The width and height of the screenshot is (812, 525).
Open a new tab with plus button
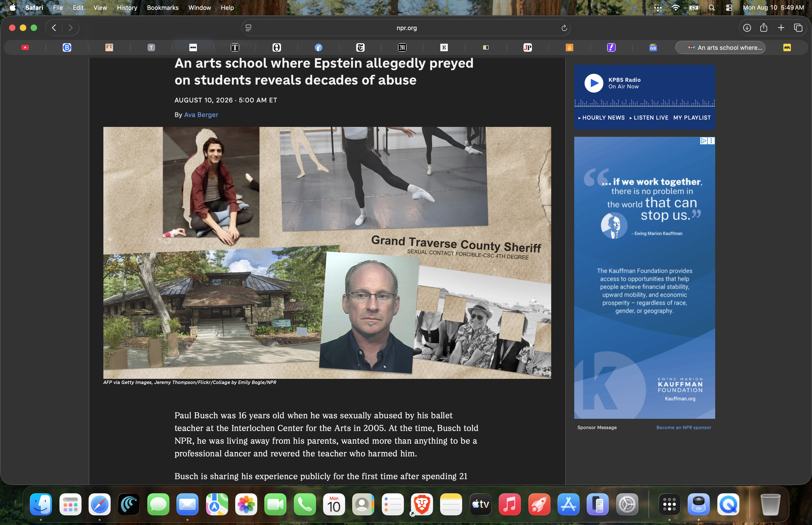[x=781, y=28]
